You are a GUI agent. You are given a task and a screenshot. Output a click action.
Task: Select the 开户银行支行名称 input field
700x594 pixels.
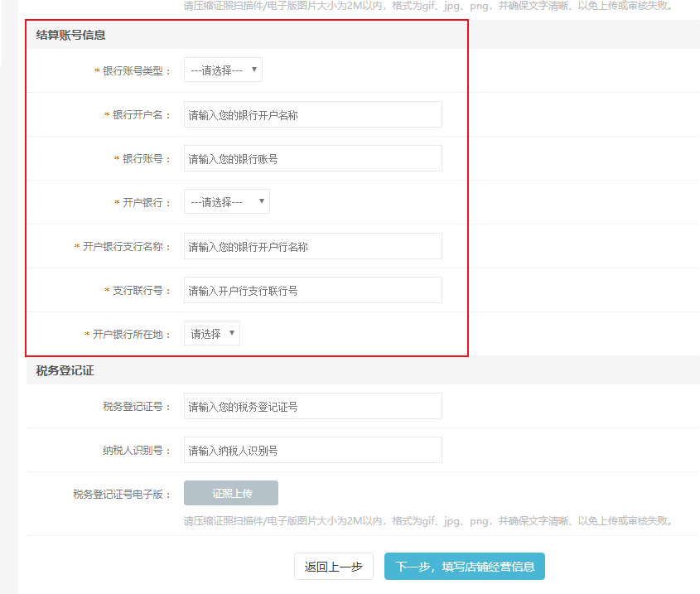[x=312, y=246]
